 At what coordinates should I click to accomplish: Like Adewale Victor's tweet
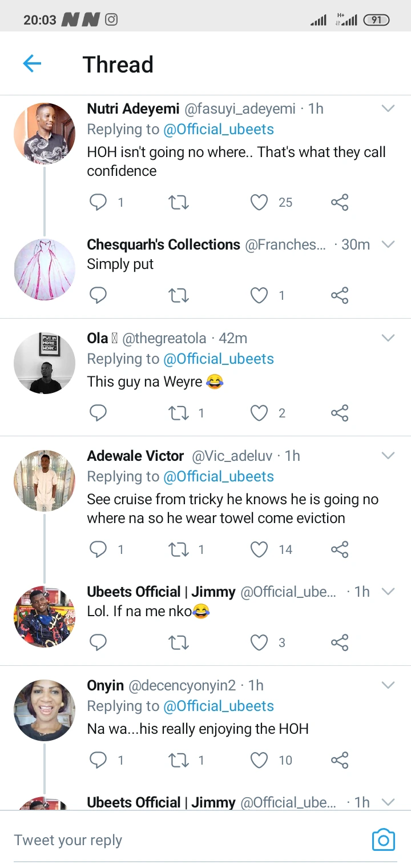(259, 549)
